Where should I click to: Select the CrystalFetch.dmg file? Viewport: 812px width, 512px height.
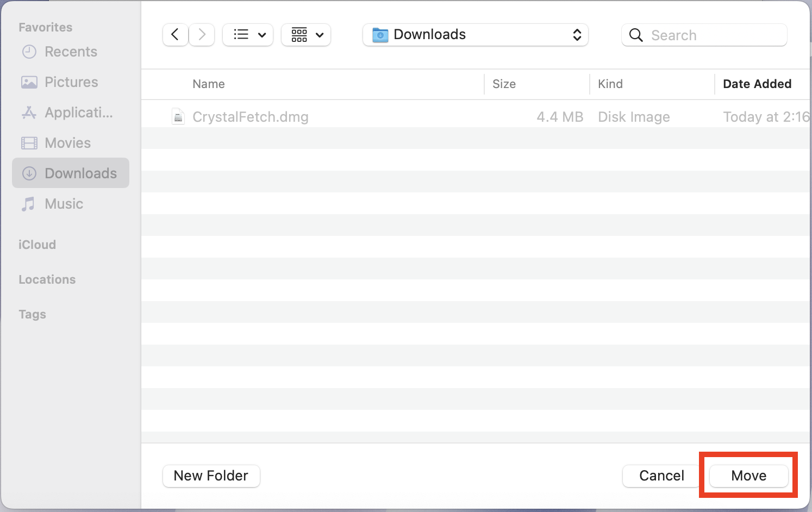(x=251, y=116)
